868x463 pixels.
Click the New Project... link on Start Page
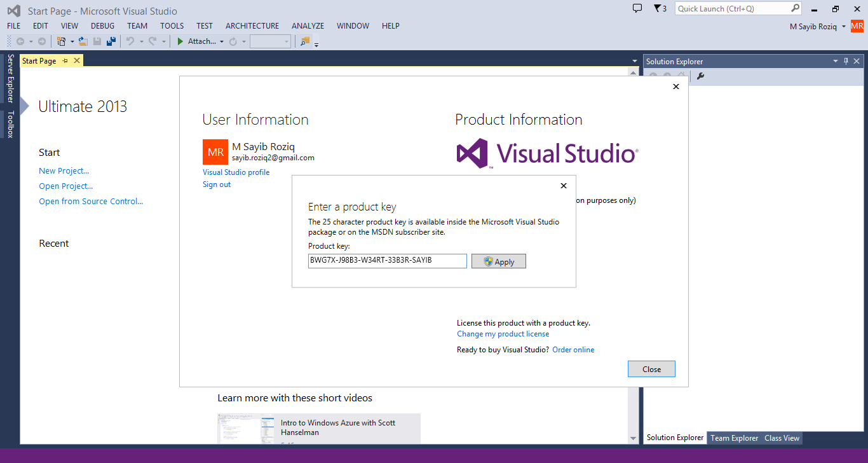(64, 170)
